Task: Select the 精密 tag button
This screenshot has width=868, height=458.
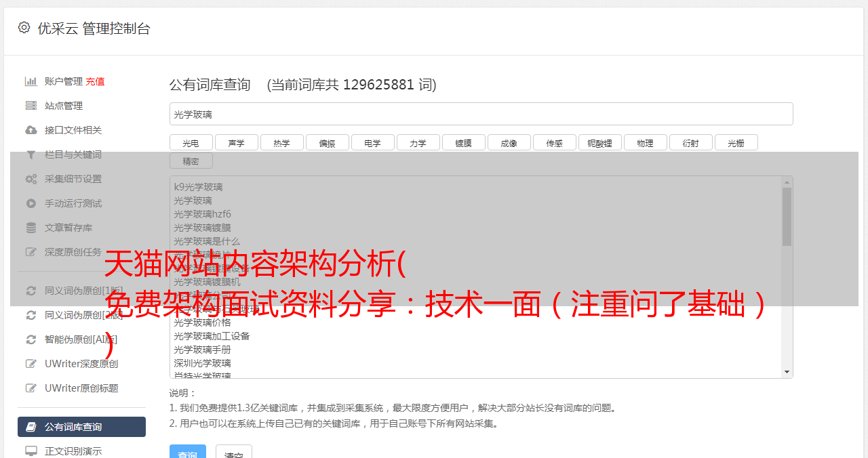Action: [x=191, y=161]
